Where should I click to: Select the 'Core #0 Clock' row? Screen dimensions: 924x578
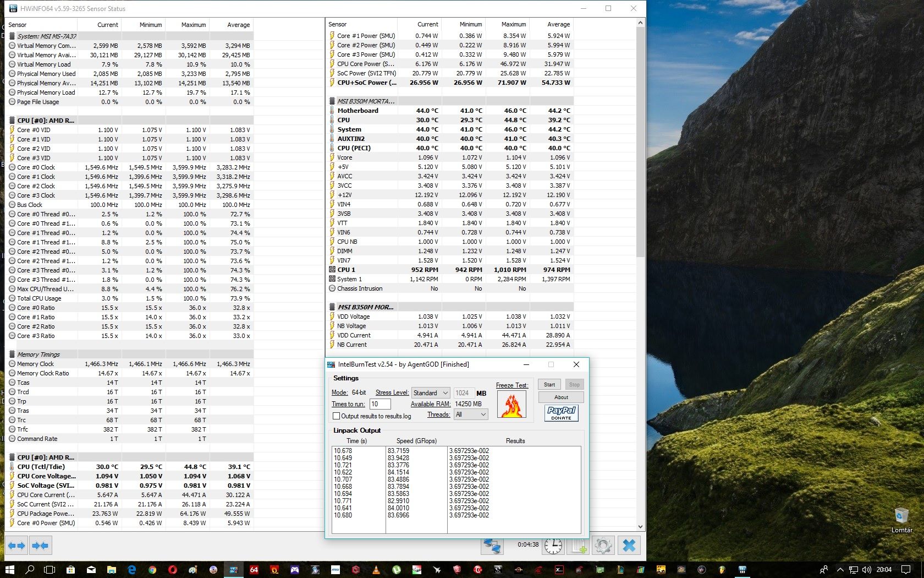coord(130,167)
